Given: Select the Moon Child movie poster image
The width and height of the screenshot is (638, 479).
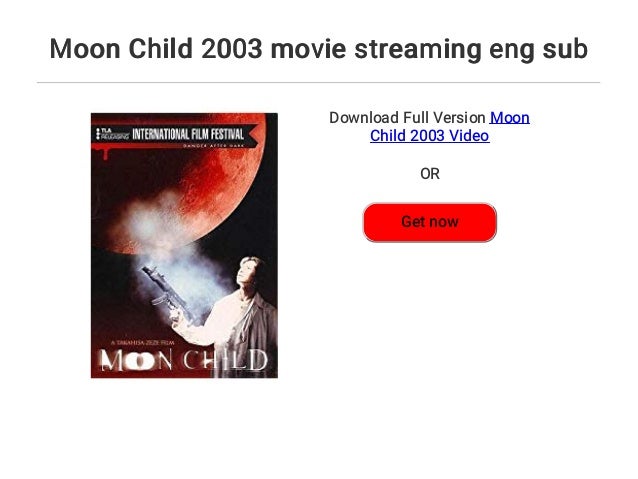Looking at the screenshot, I should coord(184,245).
